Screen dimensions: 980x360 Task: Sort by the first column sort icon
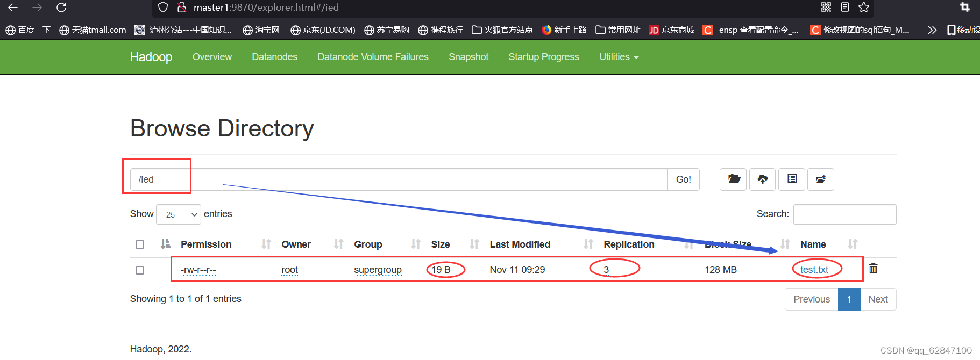pos(166,244)
